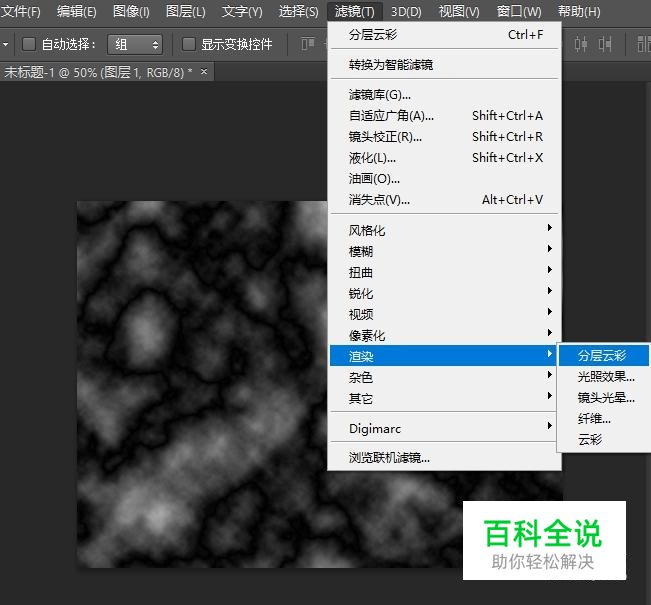Choose 镜头光晕... in render submenu

(604, 398)
